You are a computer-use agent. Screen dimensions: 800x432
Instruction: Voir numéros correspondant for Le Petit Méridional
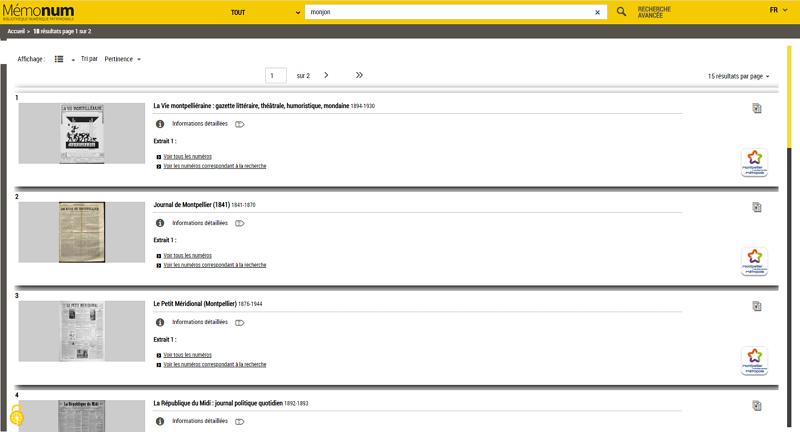click(x=215, y=364)
